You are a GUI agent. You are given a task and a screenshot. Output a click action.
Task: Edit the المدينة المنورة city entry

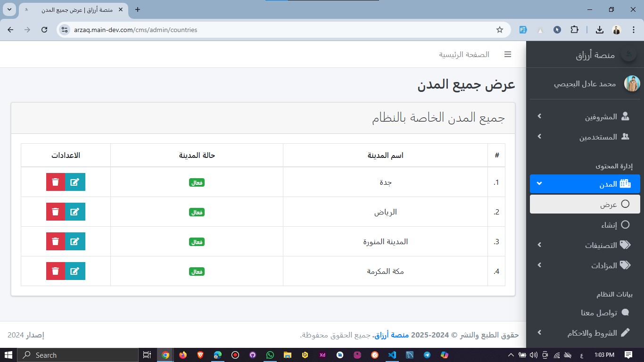click(74, 241)
